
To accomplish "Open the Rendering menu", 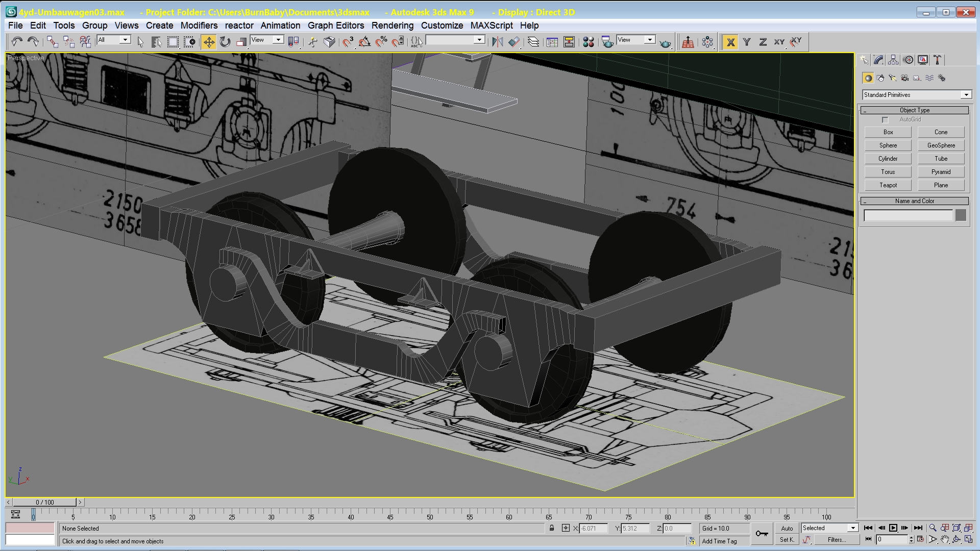I will pyautogui.click(x=392, y=26).
